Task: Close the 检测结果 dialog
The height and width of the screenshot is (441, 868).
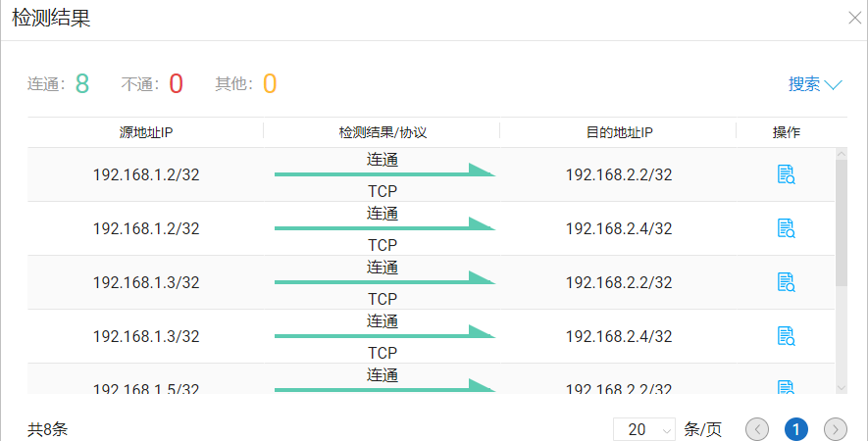Action: [x=854, y=17]
